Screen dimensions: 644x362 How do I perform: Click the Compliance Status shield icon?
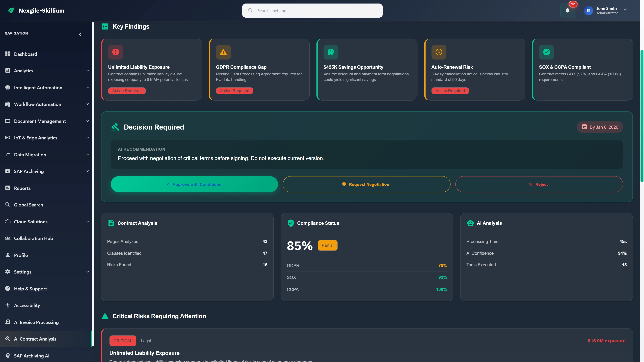[x=291, y=223]
